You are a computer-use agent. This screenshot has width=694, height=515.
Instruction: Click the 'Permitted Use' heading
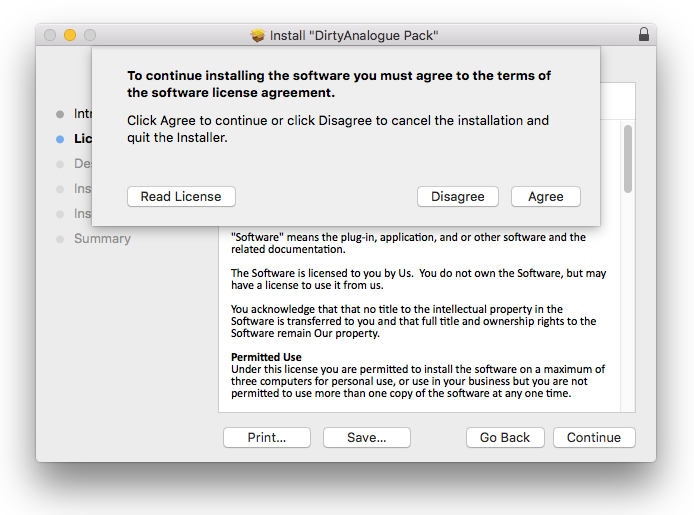266,357
